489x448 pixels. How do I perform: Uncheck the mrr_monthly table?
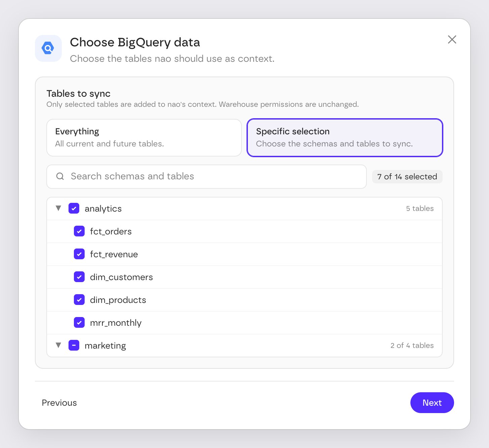(x=79, y=323)
